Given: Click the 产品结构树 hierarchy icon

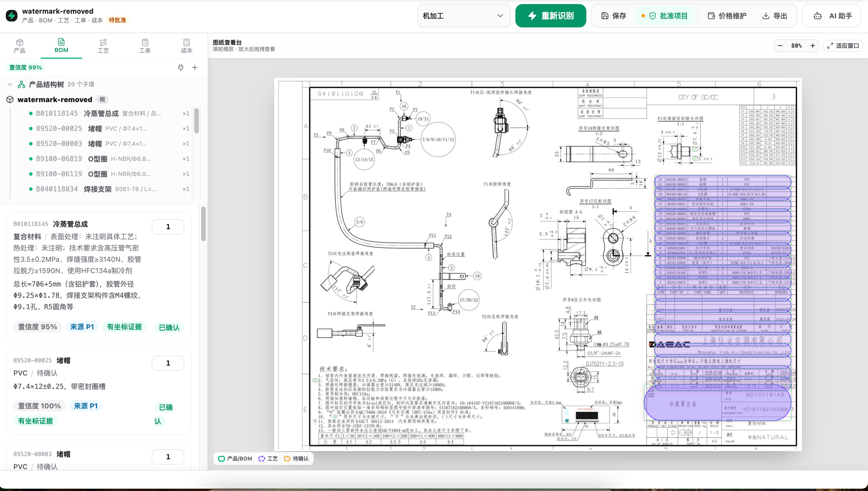Looking at the screenshot, I should pos(22,84).
